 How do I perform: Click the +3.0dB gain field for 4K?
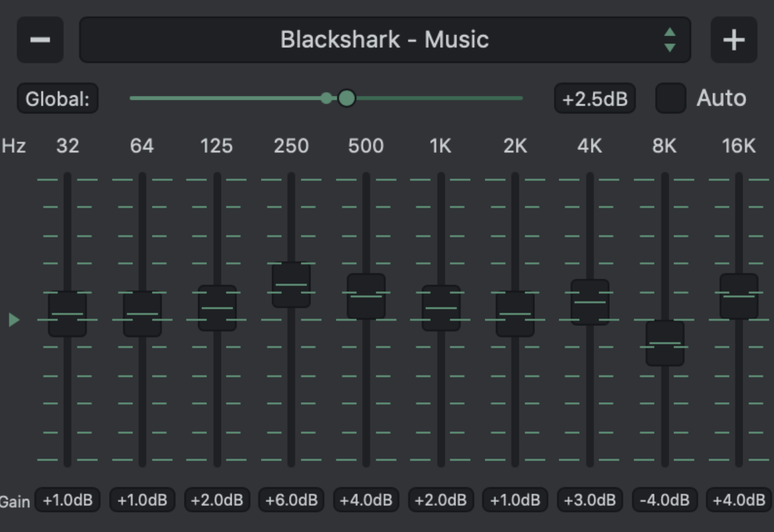pos(590,500)
